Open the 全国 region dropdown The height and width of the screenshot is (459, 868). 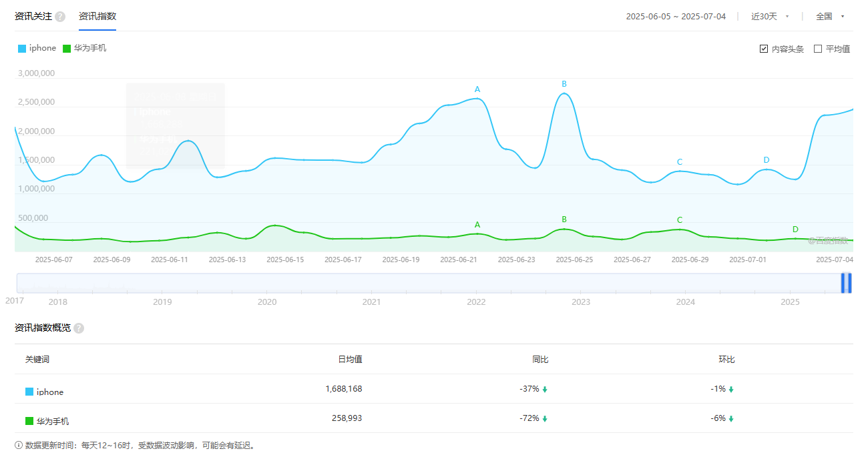[x=830, y=17]
